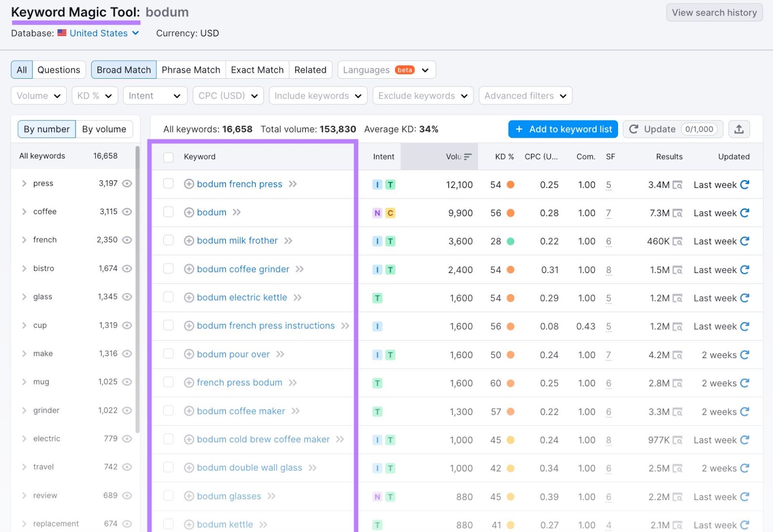Viewport: 773px width, 532px height.
Task: View SERP for bodum keyword 7.3M results
Action: (x=677, y=213)
